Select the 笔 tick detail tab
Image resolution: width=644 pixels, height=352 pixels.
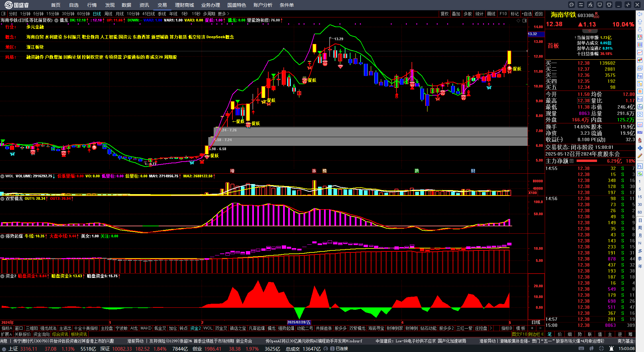click(x=549, y=334)
